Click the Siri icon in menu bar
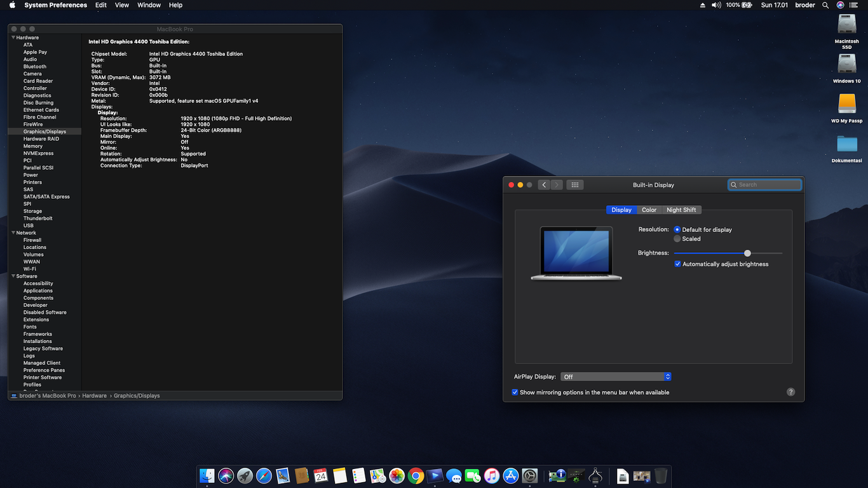The width and height of the screenshot is (868, 488). point(840,5)
